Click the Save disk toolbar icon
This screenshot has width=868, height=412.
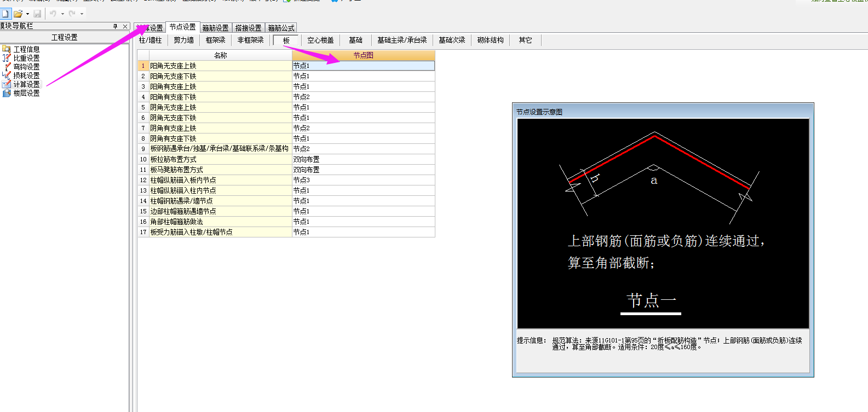pos(37,14)
